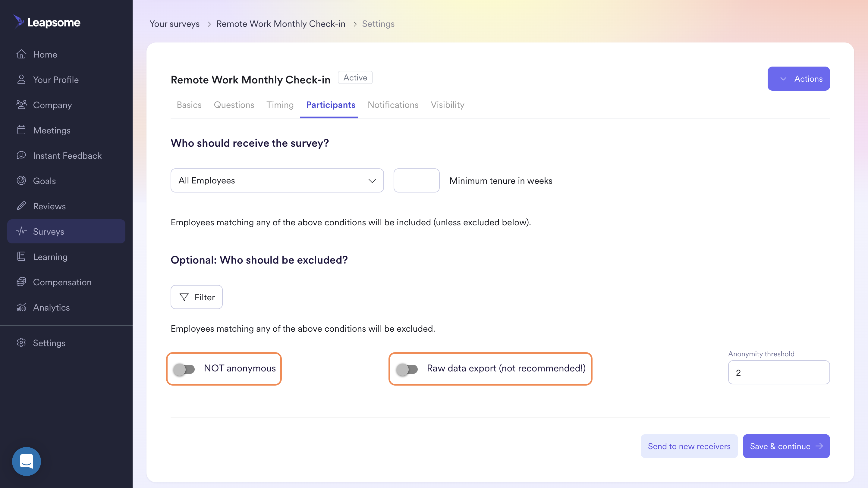Click the Compensation coins icon
The width and height of the screenshot is (868, 488).
click(x=21, y=282)
